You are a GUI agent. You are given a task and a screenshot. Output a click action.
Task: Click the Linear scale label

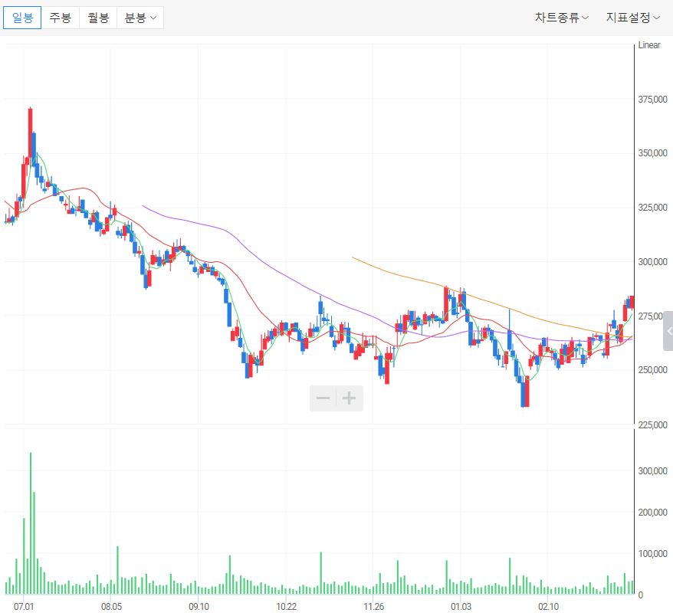649,45
